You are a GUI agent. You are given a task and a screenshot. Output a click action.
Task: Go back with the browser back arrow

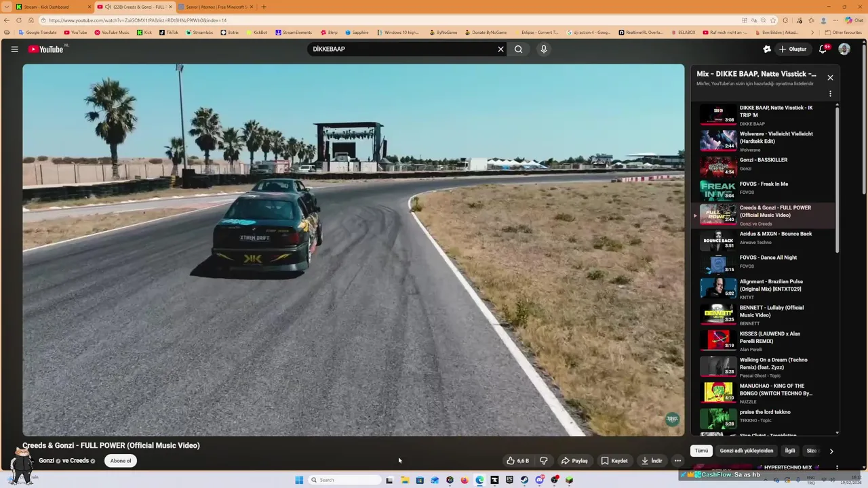click(x=7, y=20)
